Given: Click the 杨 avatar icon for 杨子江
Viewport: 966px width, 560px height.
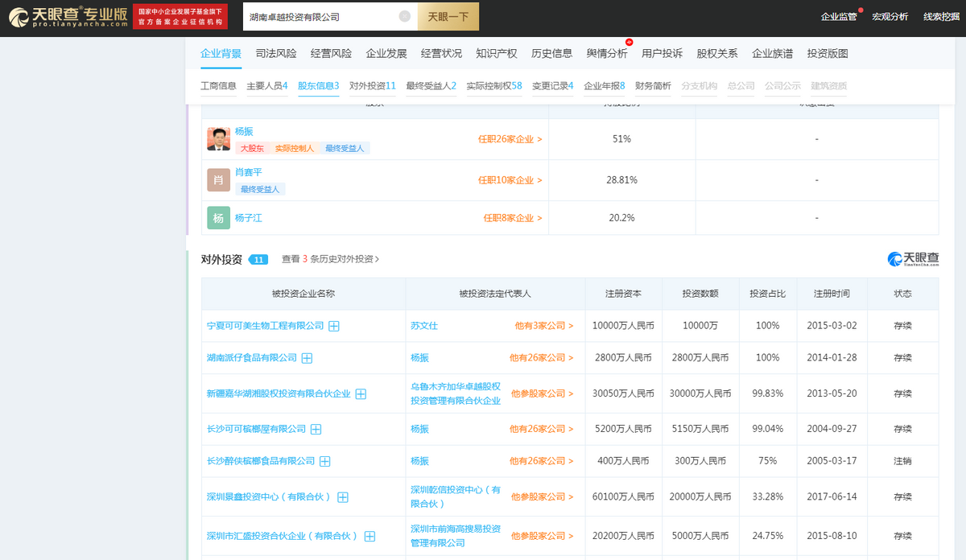Looking at the screenshot, I should [217, 217].
